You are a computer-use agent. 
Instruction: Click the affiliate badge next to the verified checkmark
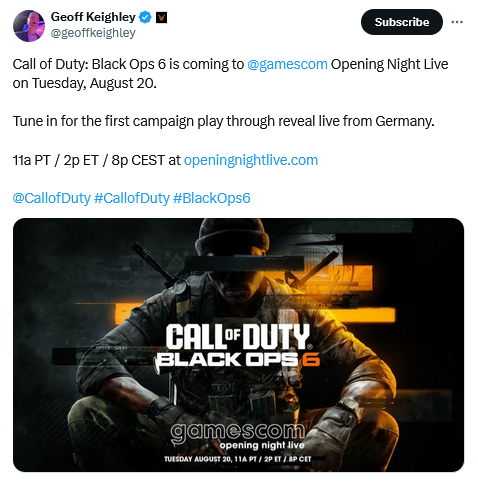click(161, 18)
